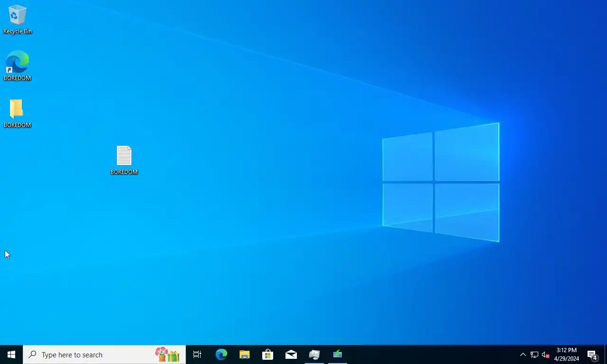Viewport: 607px width, 364px height.
Task: Select the BOREDOM folder on the desktop
Action: [18, 113]
